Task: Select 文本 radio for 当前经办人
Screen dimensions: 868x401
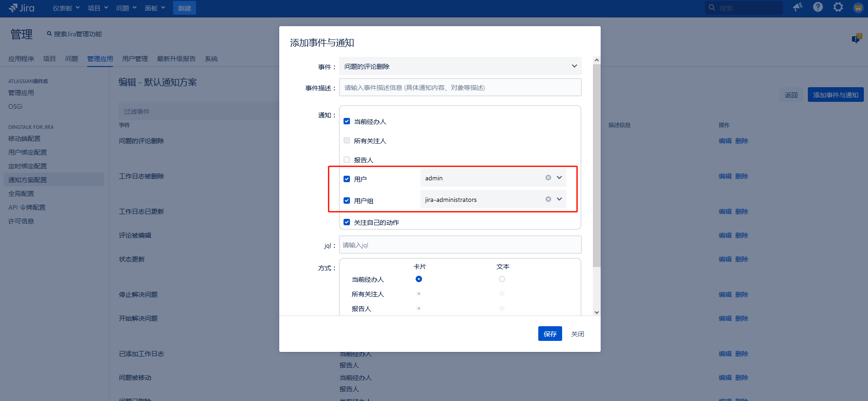Action: [502, 279]
